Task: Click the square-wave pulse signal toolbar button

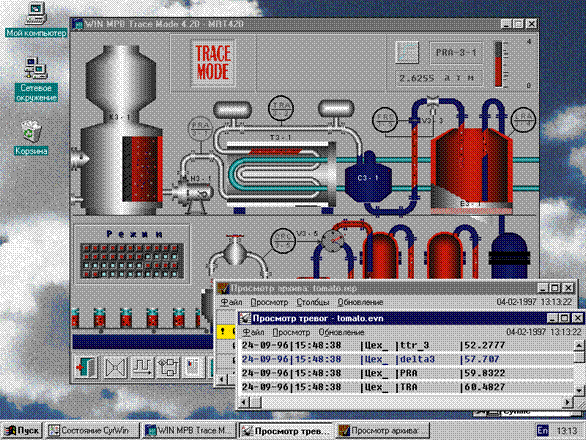Action: pos(142,367)
